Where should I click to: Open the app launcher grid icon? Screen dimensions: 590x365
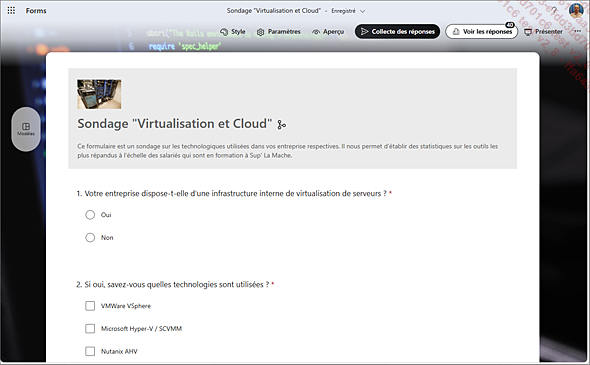[11, 11]
